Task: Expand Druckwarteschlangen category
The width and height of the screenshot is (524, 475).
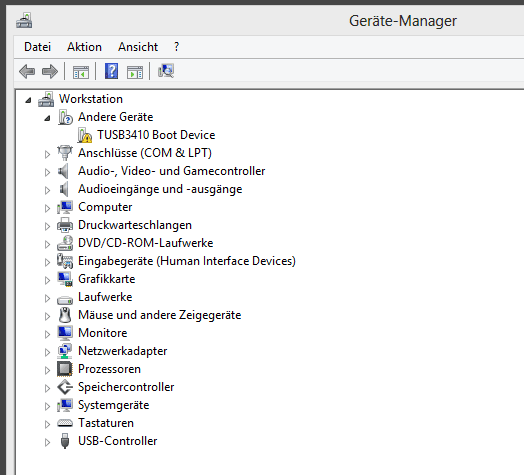Action: 47,226
